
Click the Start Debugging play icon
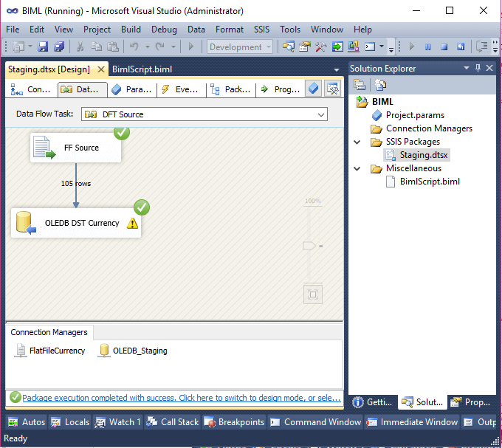pyautogui.click(x=191, y=46)
